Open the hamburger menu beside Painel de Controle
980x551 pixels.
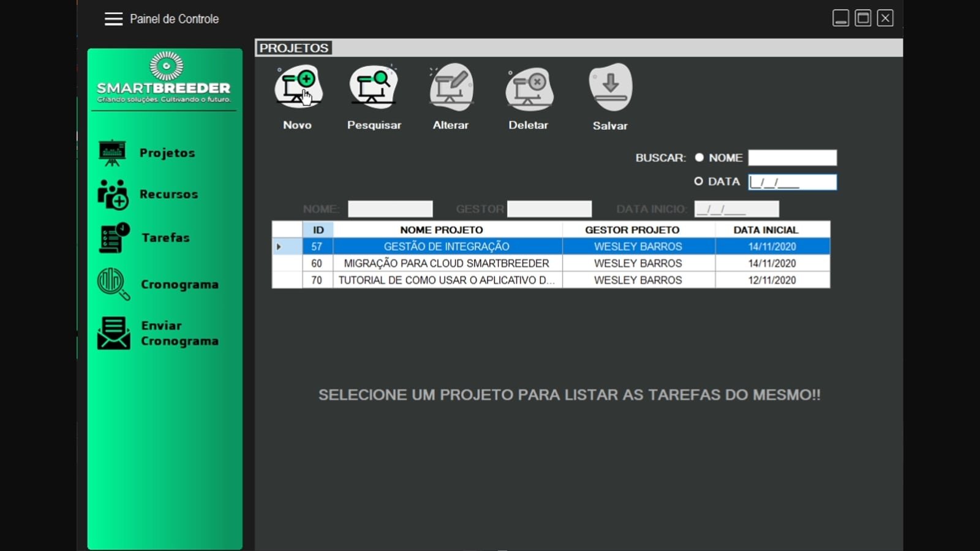point(113,19)
